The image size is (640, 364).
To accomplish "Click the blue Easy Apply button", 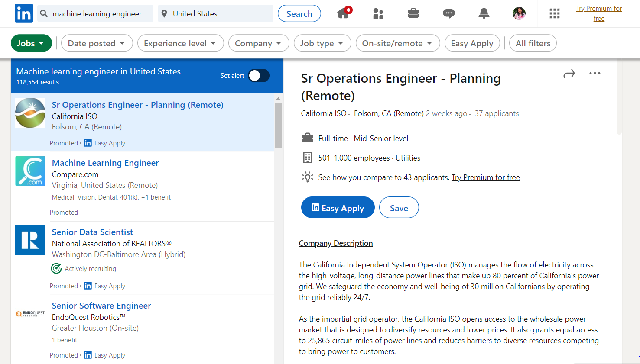I will tap(338, 207).
